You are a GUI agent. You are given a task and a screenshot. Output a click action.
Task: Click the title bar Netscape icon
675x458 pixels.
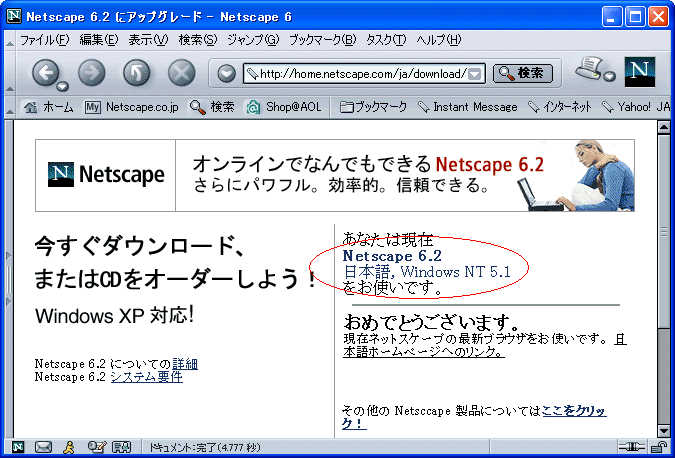pos(14,16)
